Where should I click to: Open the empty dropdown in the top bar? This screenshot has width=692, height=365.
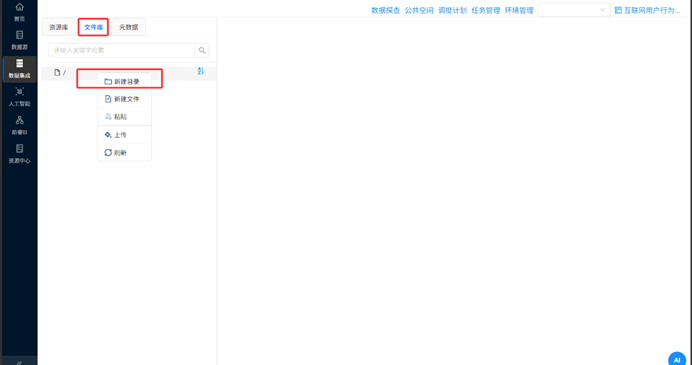click(x=574, y=10)
